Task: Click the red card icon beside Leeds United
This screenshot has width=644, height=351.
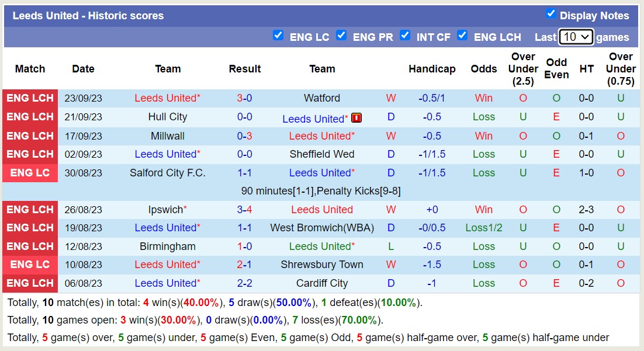Action: pos(355,117)
